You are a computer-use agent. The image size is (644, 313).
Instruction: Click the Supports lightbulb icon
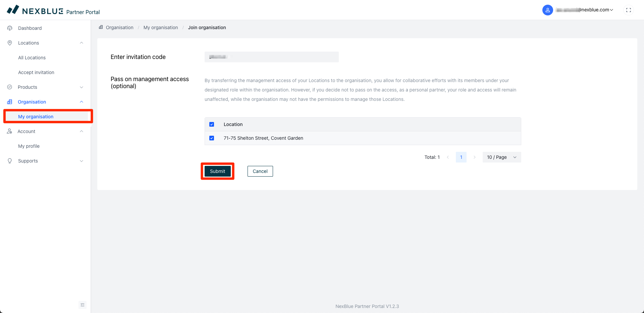[x=10, y=161]
